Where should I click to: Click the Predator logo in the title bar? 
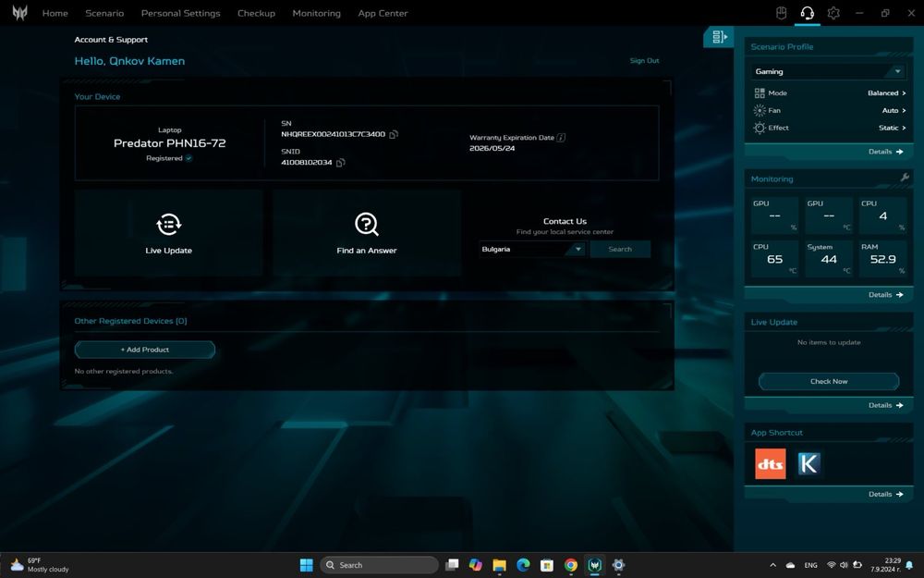tap(19, 12)
